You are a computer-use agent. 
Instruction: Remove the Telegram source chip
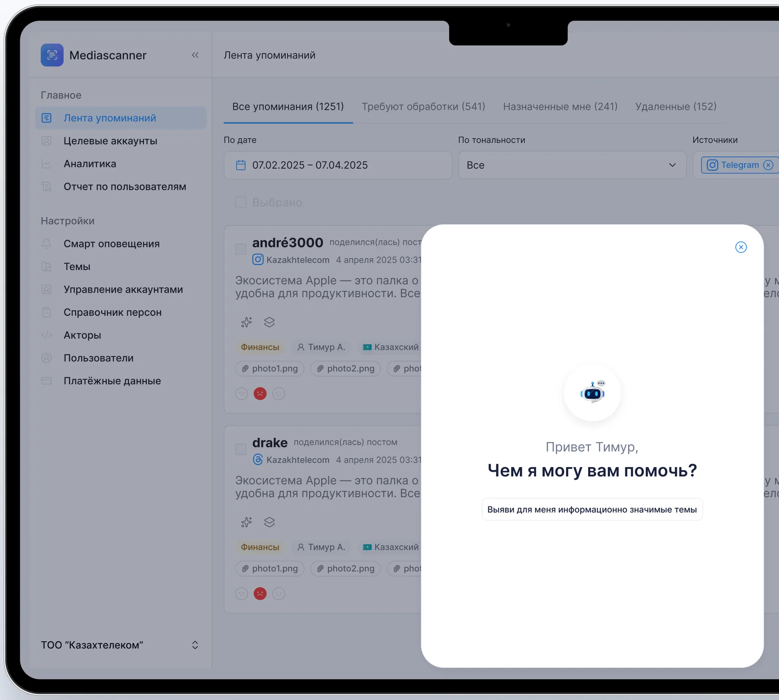pyautogui.click(x=768, y=165)
